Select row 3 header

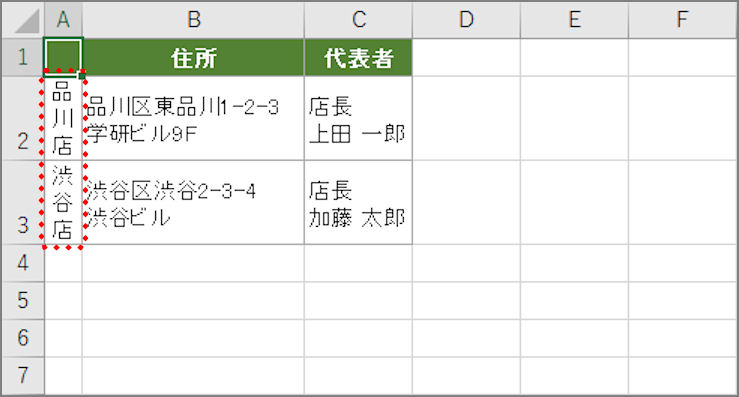pos(23,202)
